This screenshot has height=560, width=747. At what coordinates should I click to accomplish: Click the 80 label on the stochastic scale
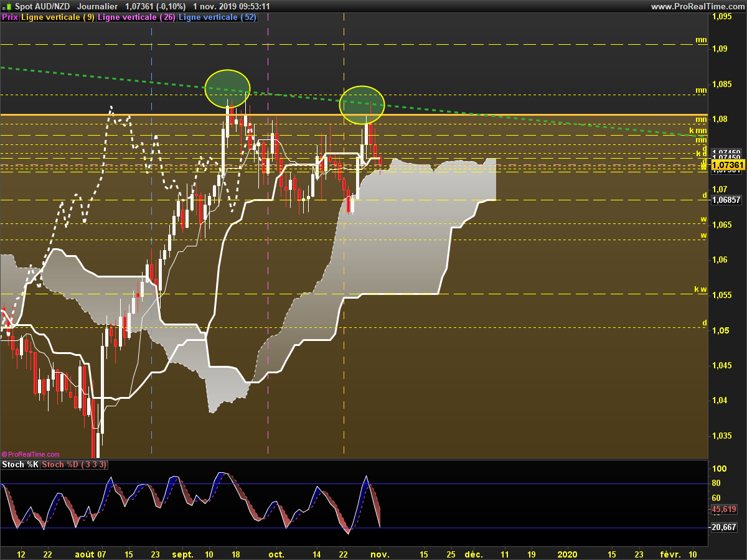coord(716,483)
